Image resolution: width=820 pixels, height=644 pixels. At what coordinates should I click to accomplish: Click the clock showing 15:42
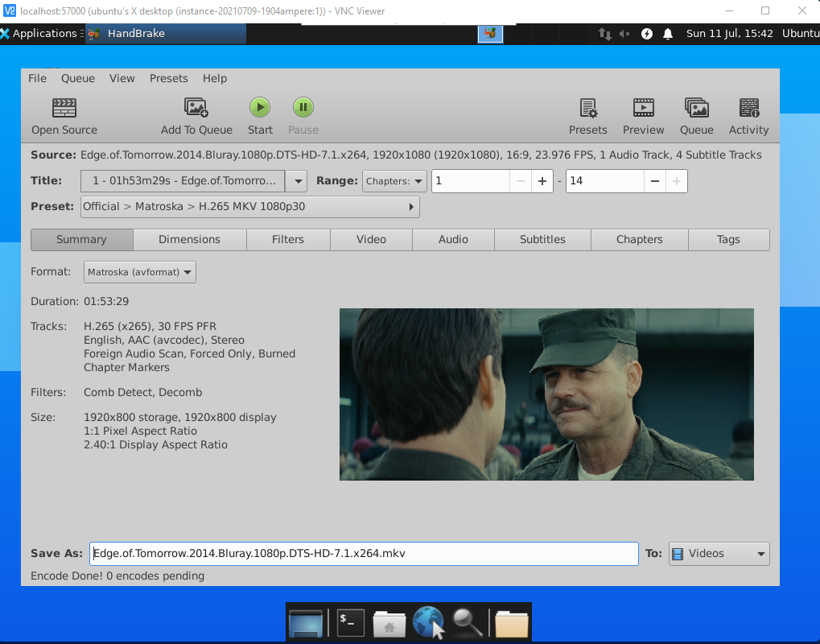730,34
